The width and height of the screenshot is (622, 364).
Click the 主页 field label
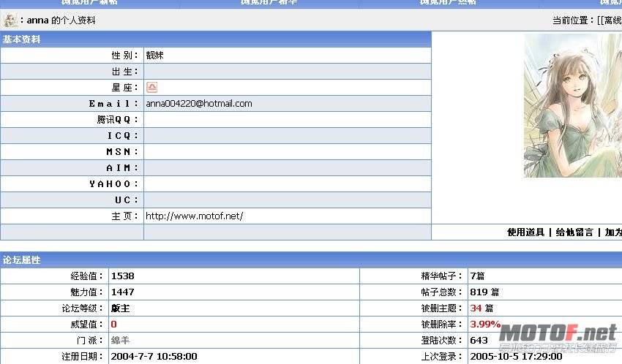(x=125, y=216)
